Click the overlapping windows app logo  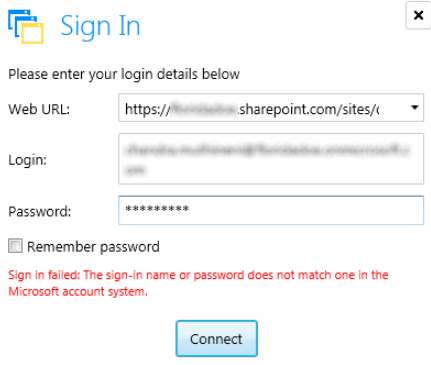26,27
